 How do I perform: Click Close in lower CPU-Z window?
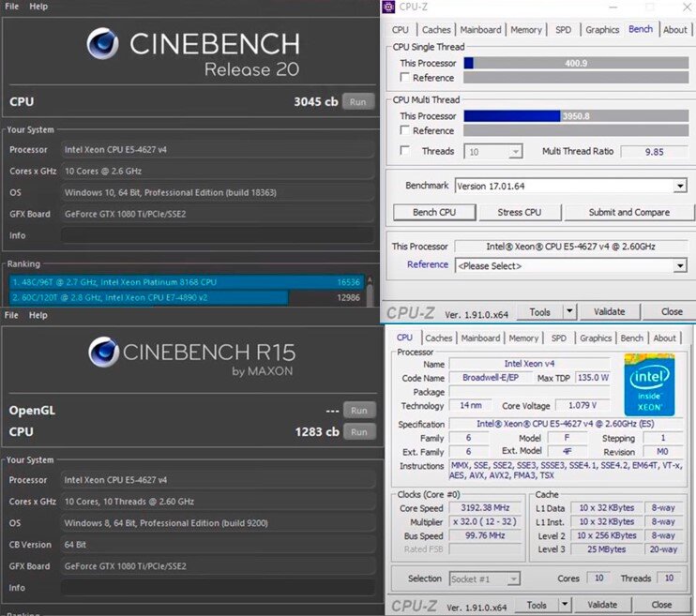661,605
